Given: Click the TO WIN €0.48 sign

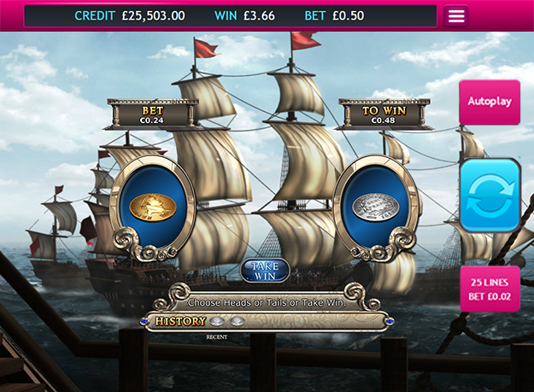Looking at the screenshot, I should (384, 114).
